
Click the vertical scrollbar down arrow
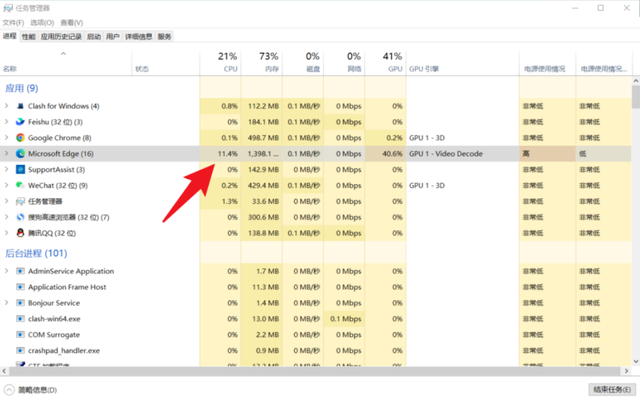pos(636,361)
